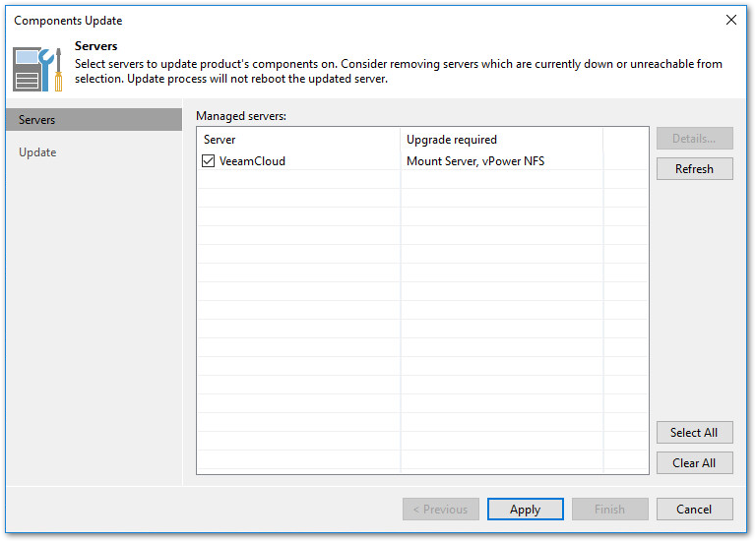The image size is (756, 542).
Task: Click the Clear All button
Action: [x=694, y=463]
